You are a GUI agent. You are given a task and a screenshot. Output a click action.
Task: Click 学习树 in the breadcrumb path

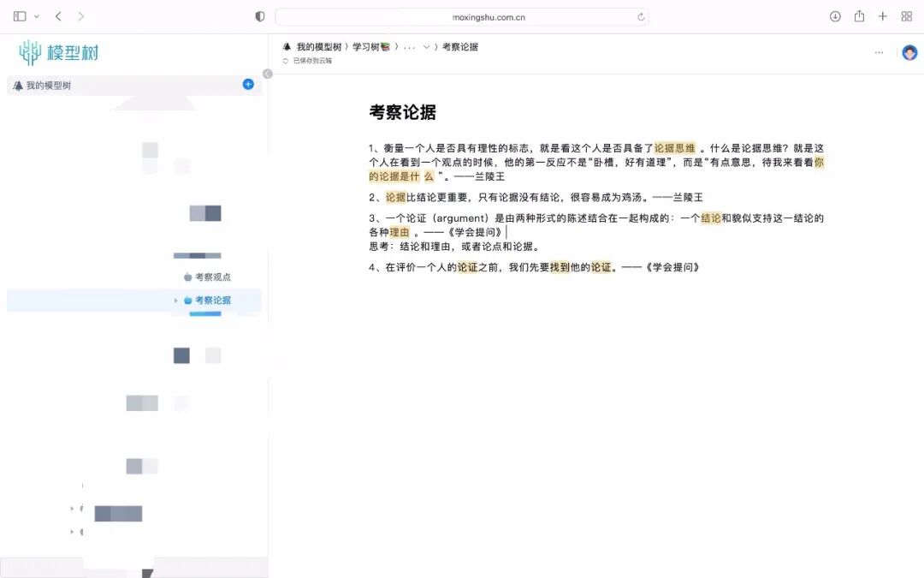[x=366, y=46]
